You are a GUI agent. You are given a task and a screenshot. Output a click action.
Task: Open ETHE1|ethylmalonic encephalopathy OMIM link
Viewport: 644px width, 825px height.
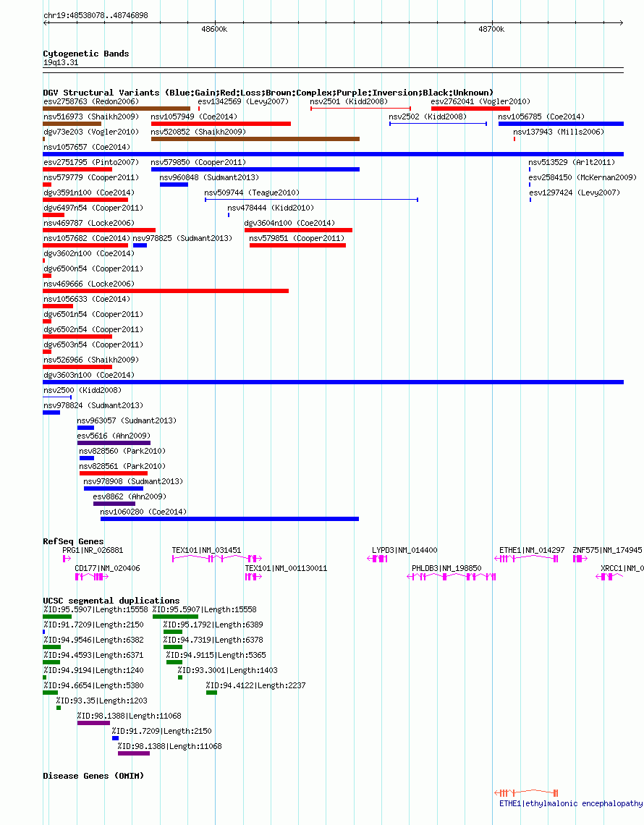click(571, 804)
